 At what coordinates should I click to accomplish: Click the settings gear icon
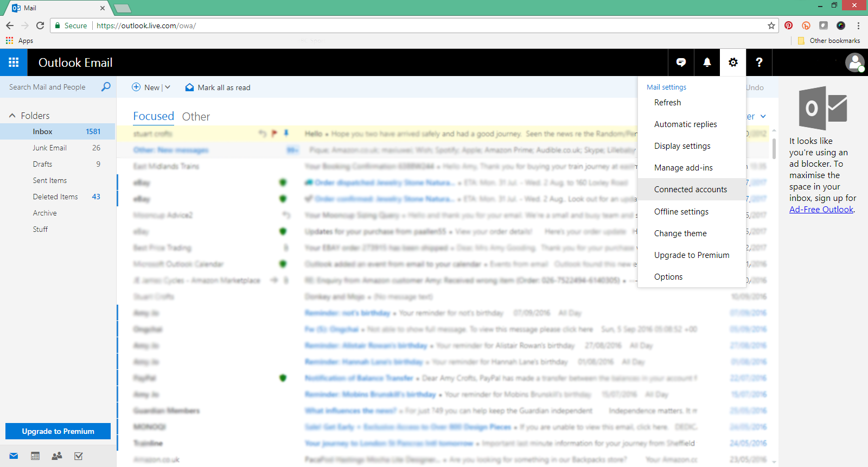pyautogui.click(x=733, y=62)
